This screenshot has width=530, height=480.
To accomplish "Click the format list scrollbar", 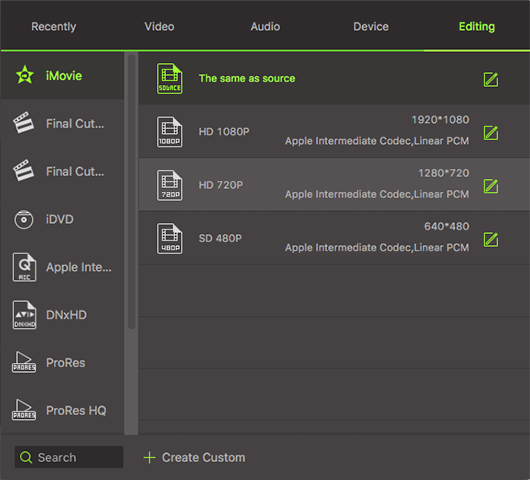I will click(x=131, y=191).
